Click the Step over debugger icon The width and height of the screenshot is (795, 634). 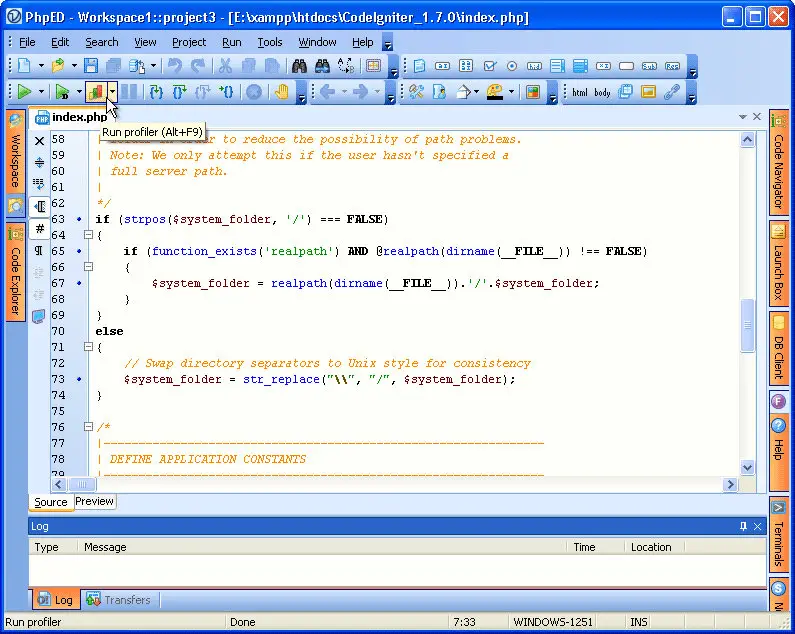[179, 92]
